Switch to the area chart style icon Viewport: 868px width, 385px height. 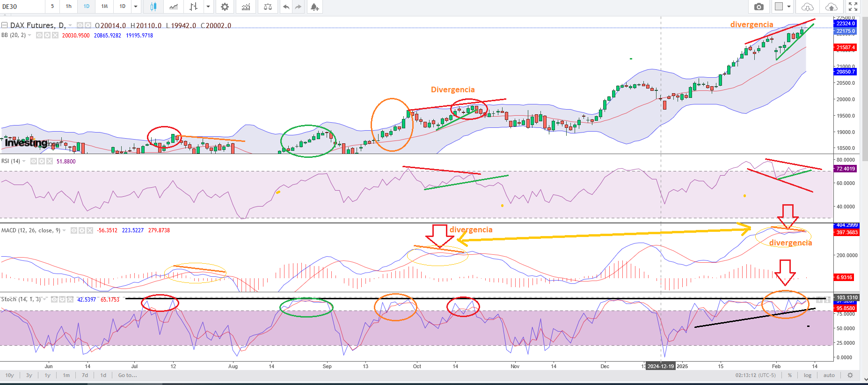coord(174,7)
